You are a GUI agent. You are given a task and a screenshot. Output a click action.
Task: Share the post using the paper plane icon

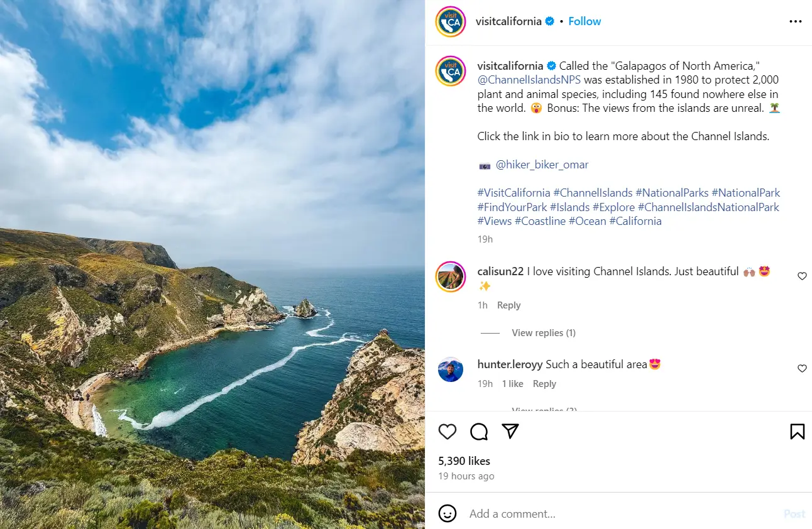510,432
